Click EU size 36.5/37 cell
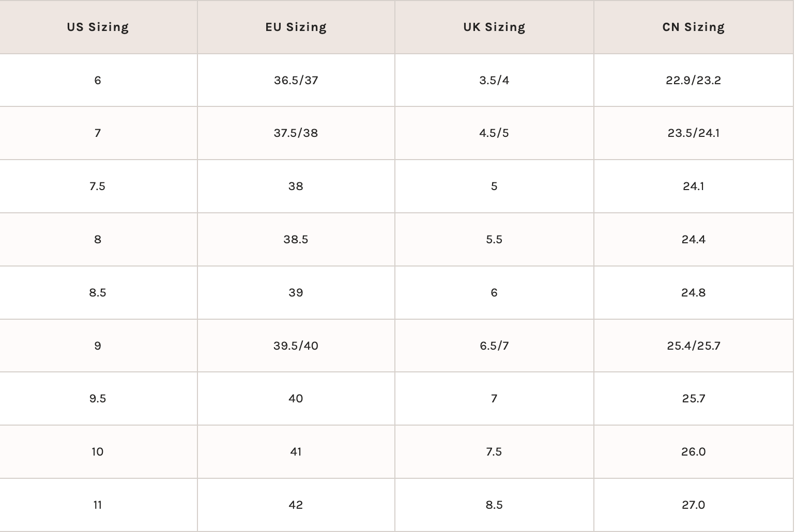Image resolution: width=796 pixels, height=532 pixels. (296, 80)
